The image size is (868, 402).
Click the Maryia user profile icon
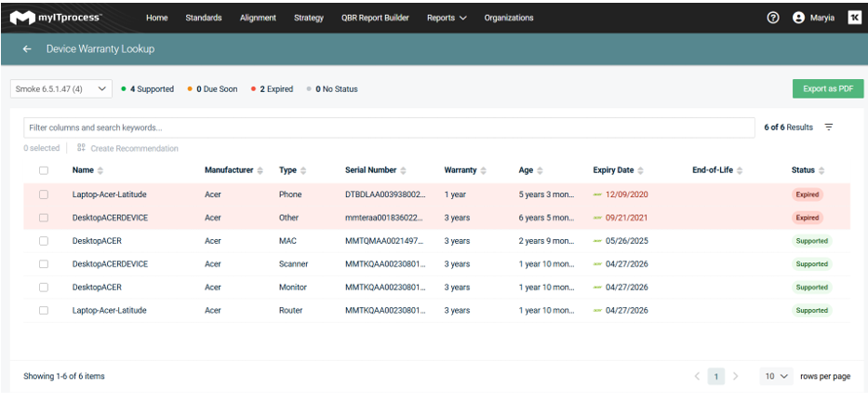[x=798, y=18]
